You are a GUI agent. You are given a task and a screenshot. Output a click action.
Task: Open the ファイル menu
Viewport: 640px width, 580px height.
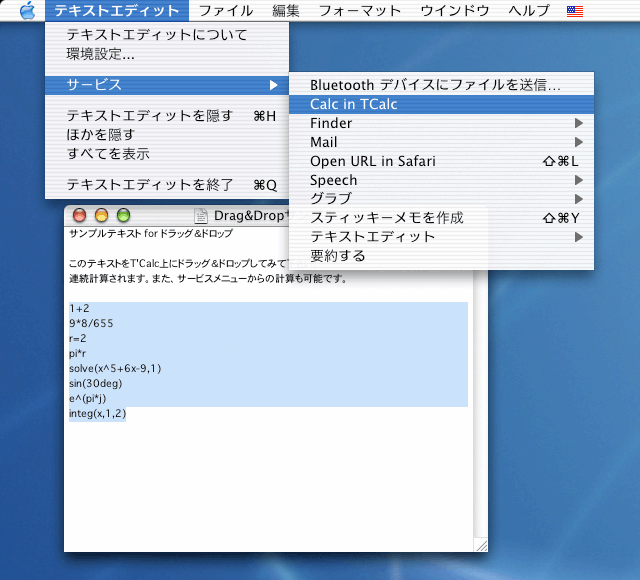coord(226,11)
